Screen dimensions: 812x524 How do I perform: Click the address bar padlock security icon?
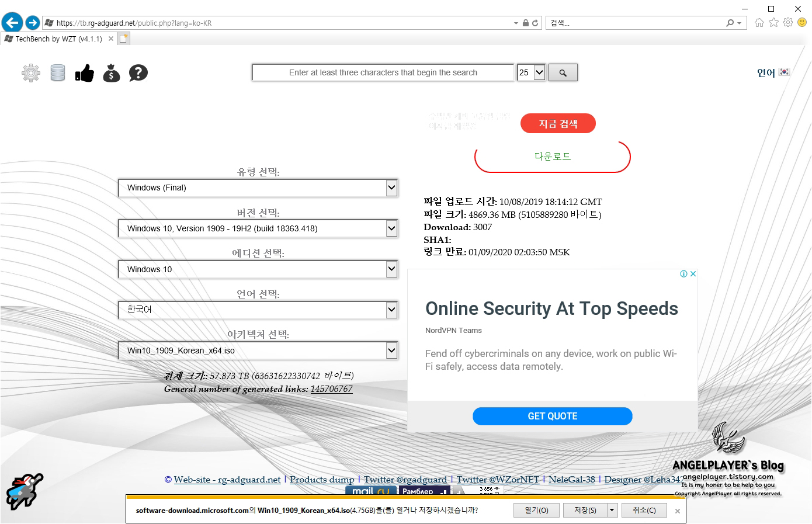(525, 23)
